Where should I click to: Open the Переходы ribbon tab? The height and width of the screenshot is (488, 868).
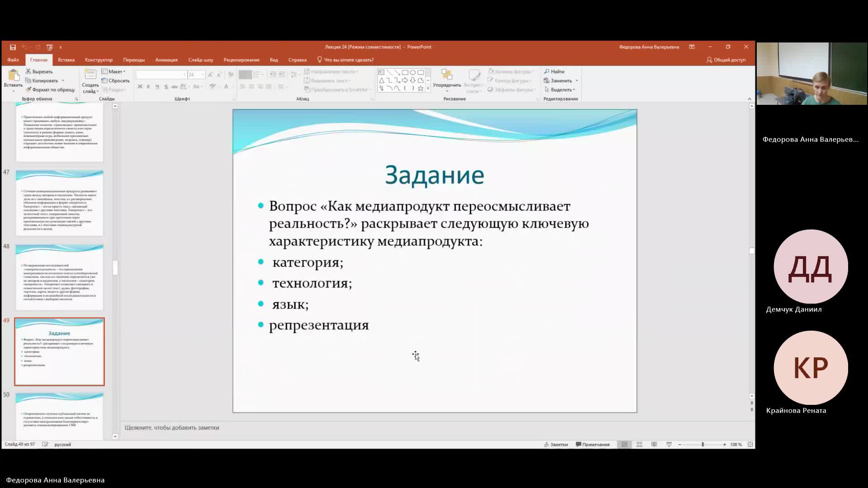134,60
